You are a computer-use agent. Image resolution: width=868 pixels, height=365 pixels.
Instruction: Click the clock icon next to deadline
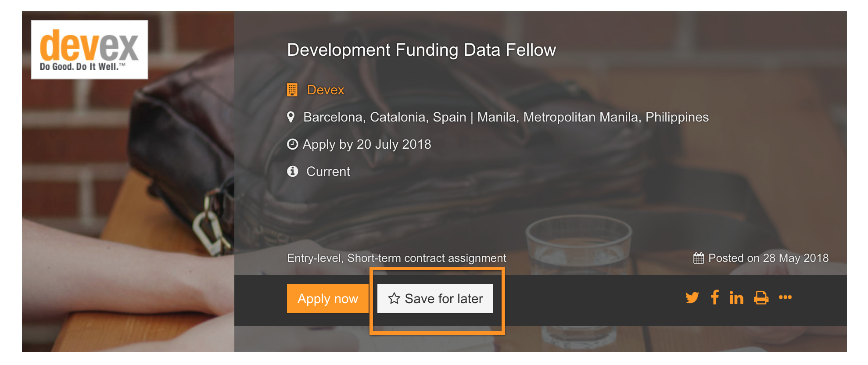pos(292,144)
